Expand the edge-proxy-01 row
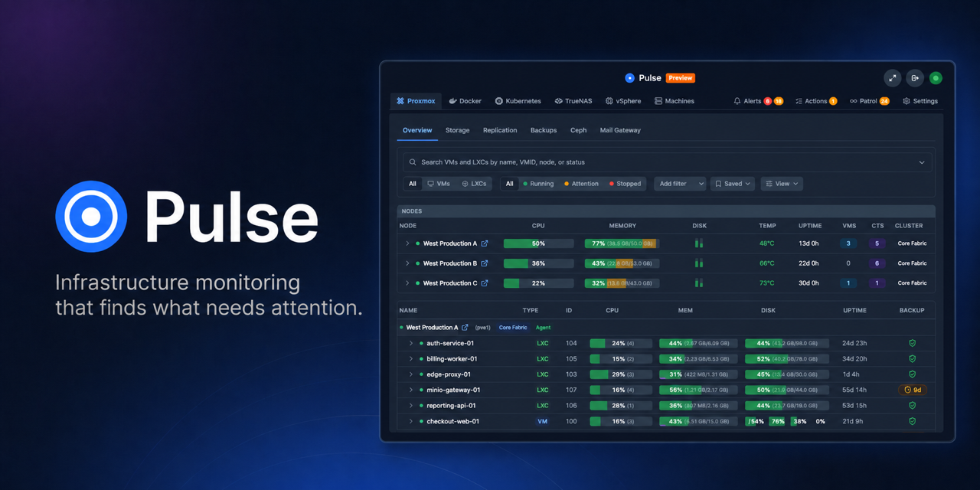Image resolution: width=980 pixels, height=490 pixels. [411, 374]
